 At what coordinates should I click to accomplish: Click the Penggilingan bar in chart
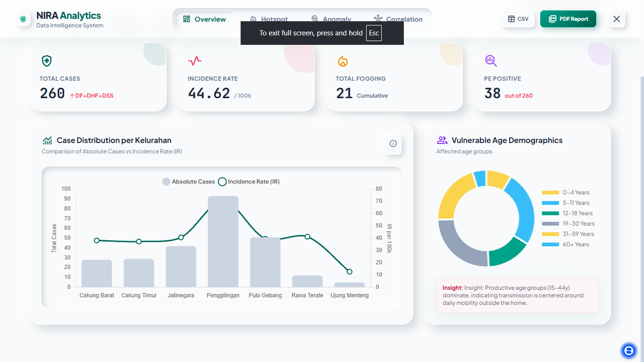pyautogui.click(x=223, y=241)
